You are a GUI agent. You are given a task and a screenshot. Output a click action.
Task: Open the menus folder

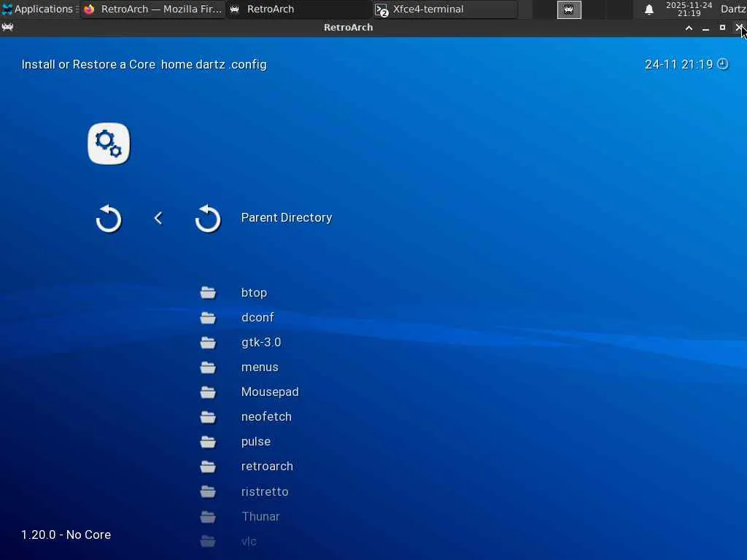(260, 367)
